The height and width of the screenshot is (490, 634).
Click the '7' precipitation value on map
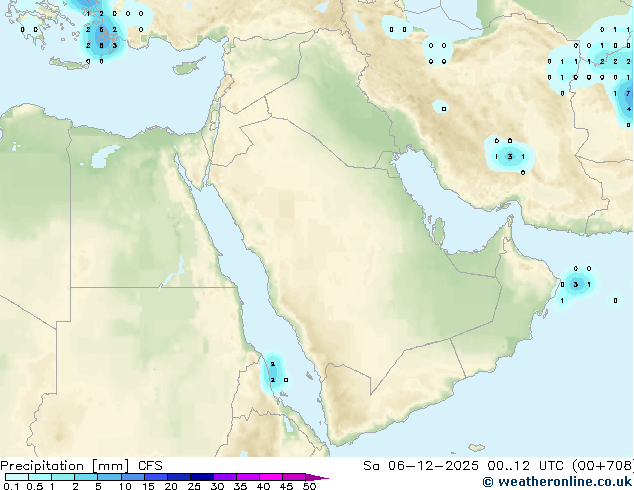click(628, 93)
